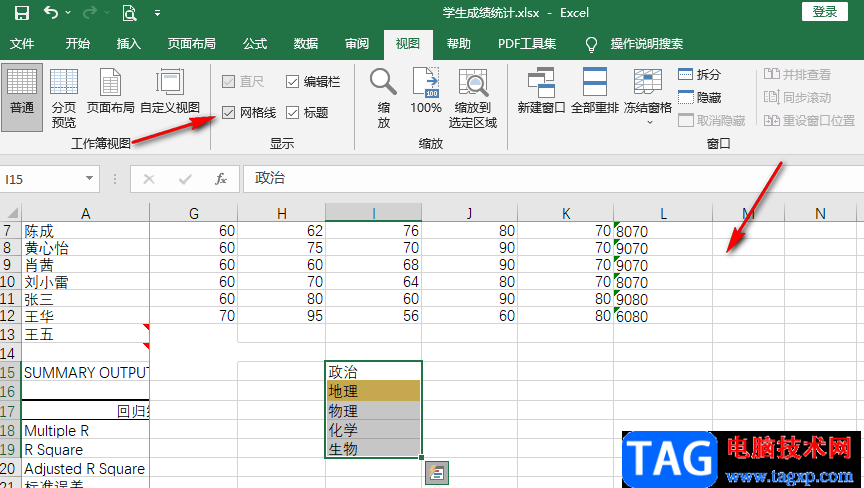Open 自定义视图 dialog
Image resolution: width=864 pixels, height=488 pixels.
[170, 91]
